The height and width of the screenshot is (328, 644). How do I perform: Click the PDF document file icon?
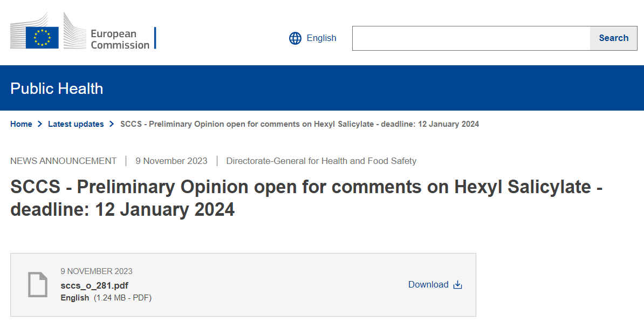pyautogui.click(x=38, y=284)
